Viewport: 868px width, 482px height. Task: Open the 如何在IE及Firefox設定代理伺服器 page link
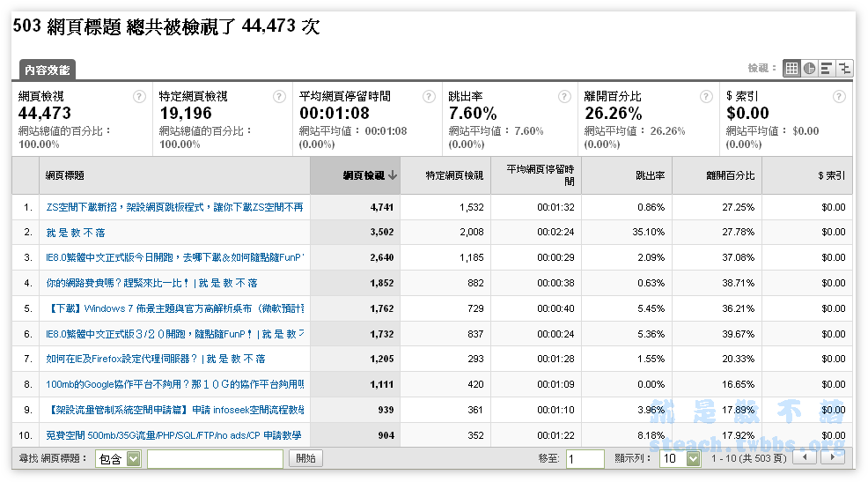(155, 359)
